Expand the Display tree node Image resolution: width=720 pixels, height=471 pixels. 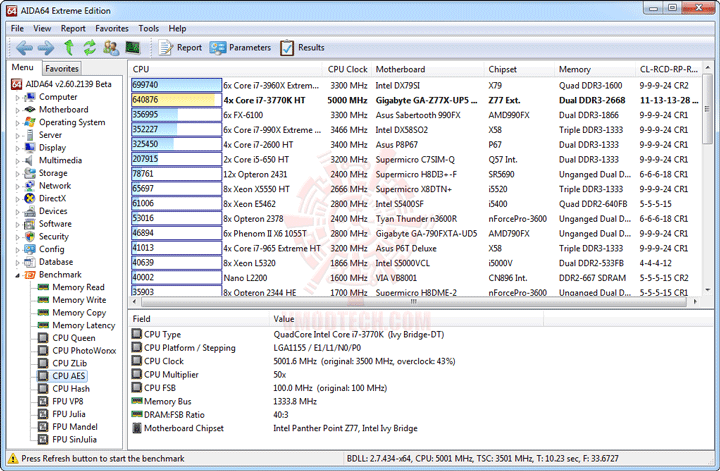(17, 148)
